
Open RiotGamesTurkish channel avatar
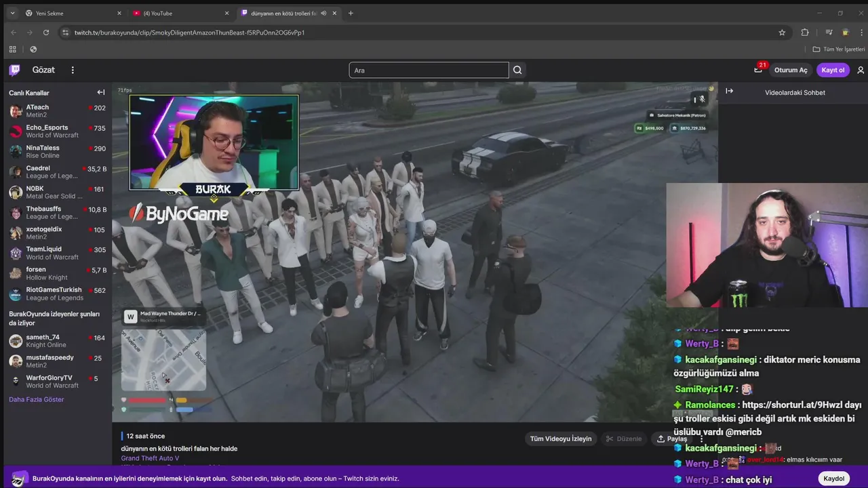[16, 294]
